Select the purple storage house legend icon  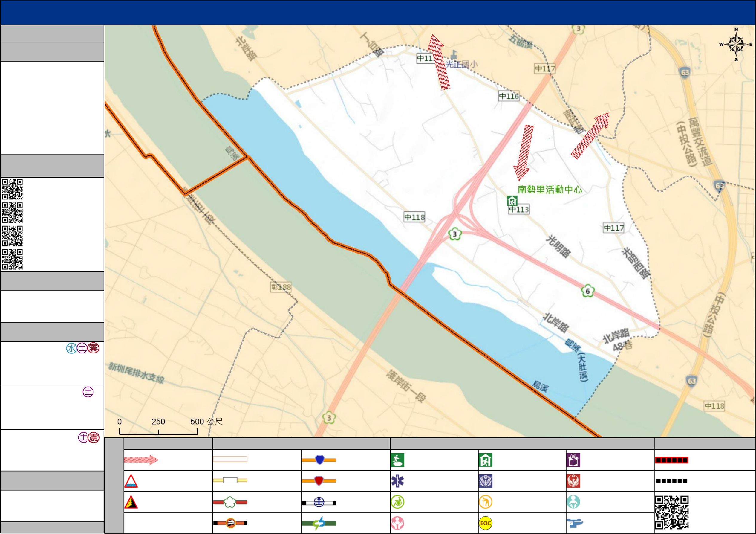coord(573,460)
